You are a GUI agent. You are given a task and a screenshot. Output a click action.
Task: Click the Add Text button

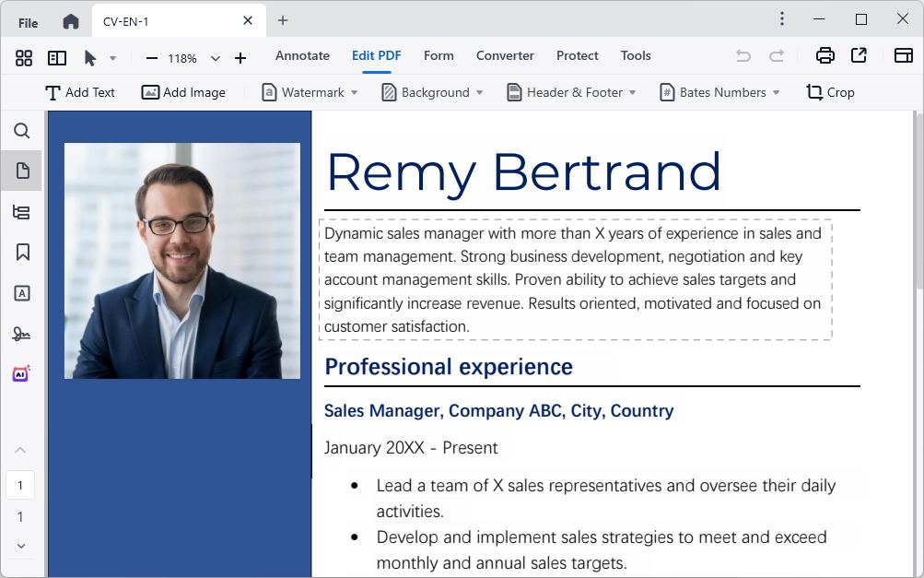80,92
